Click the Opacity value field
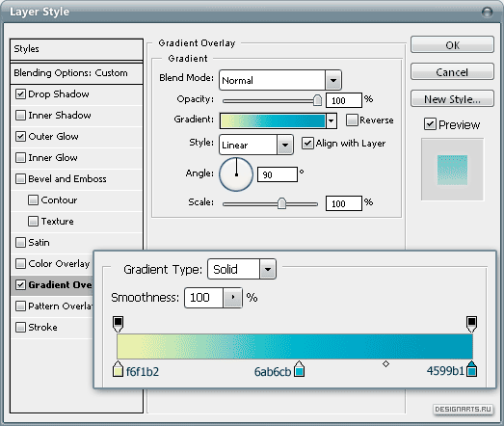The height and width of the screenshot is (426, 504). point(344,100)
